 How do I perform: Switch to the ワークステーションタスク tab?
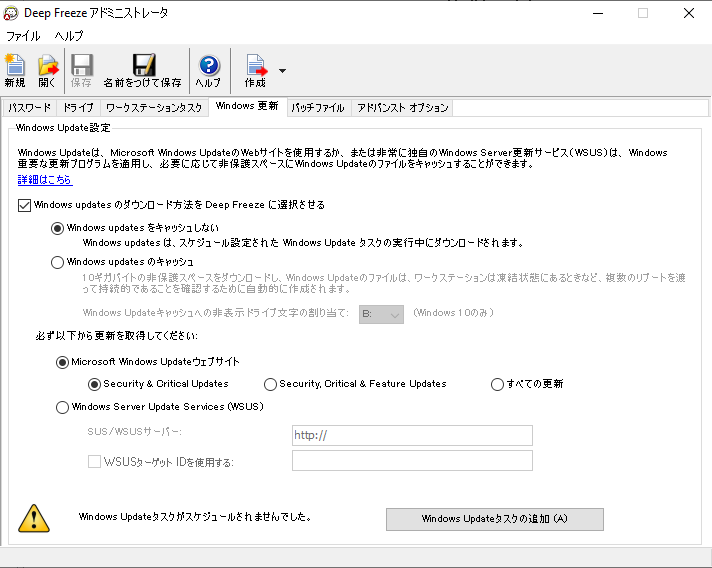click(x=154, y=108)
